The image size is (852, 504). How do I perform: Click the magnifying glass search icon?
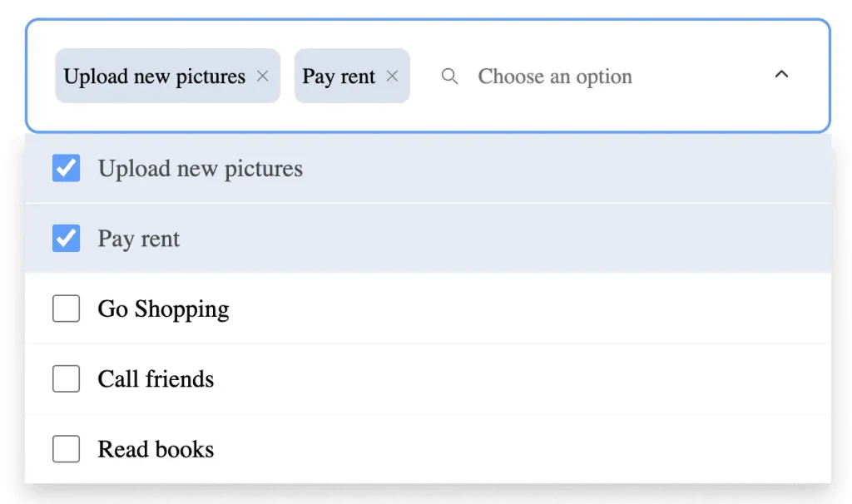[449, 77]
